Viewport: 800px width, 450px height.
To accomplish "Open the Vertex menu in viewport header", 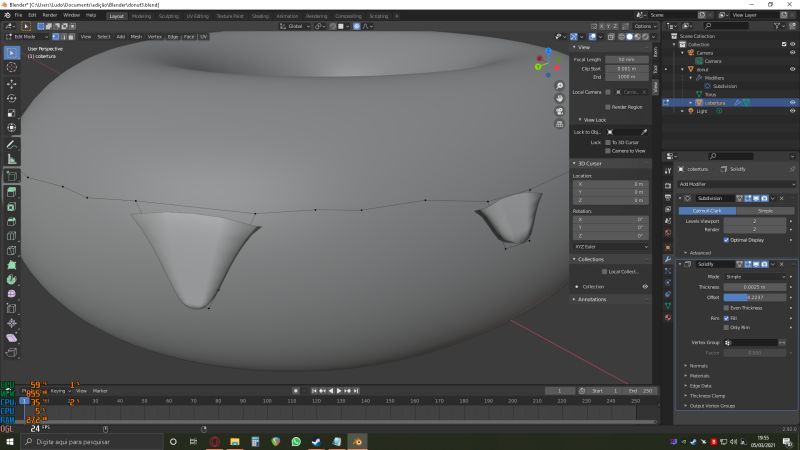I will (x=155, y=37).
